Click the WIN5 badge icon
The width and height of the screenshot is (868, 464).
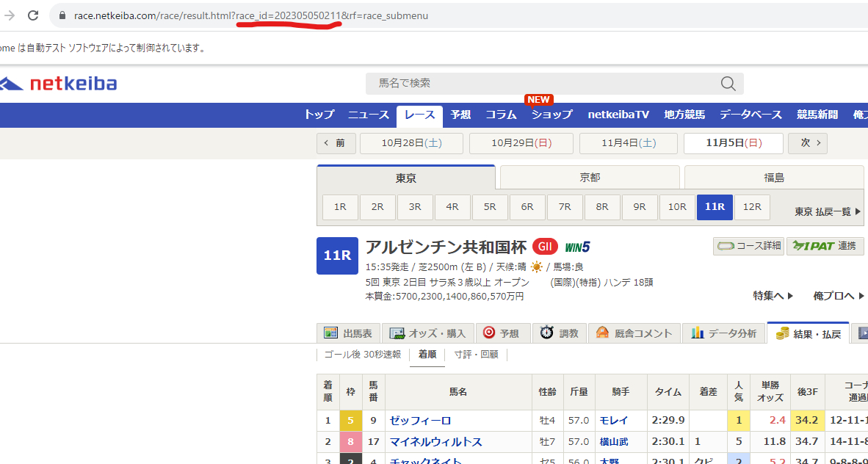click(576, 247)
